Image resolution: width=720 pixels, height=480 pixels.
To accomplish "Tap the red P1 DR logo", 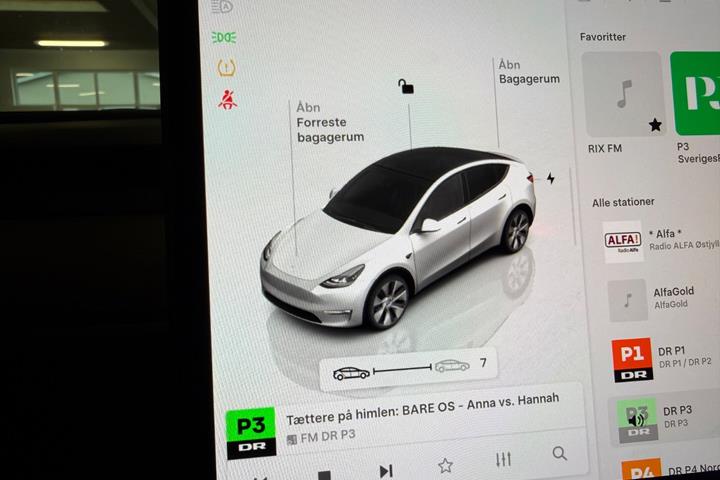I will tap(632, 360).
